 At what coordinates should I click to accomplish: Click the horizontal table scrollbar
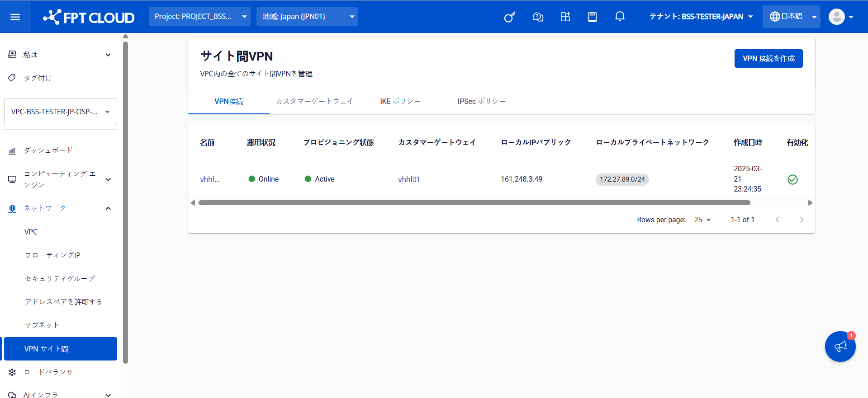(x=474, y=203)
